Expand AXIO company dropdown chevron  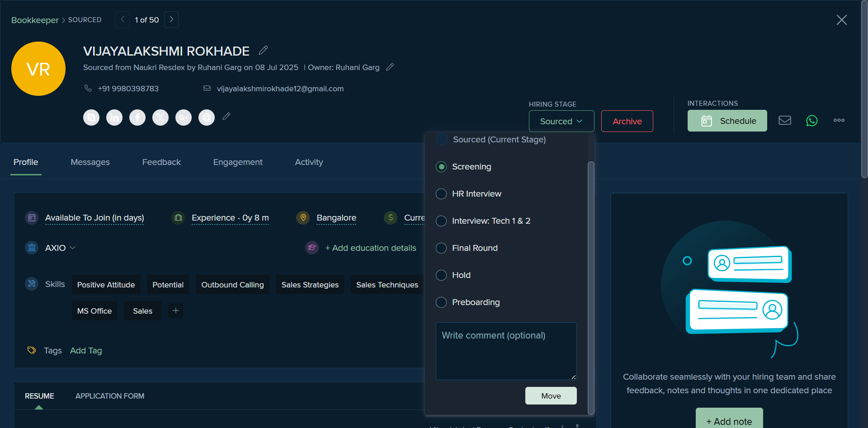73,248
